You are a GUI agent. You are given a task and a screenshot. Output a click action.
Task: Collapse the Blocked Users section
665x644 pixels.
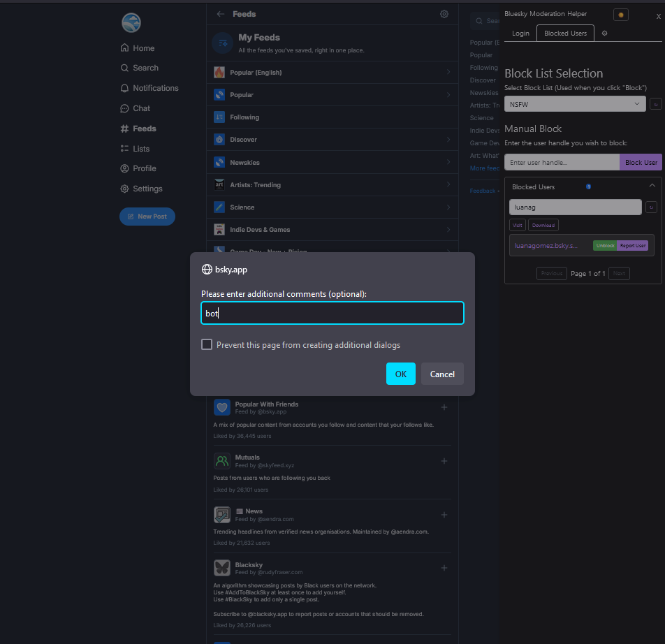point(652,186)
